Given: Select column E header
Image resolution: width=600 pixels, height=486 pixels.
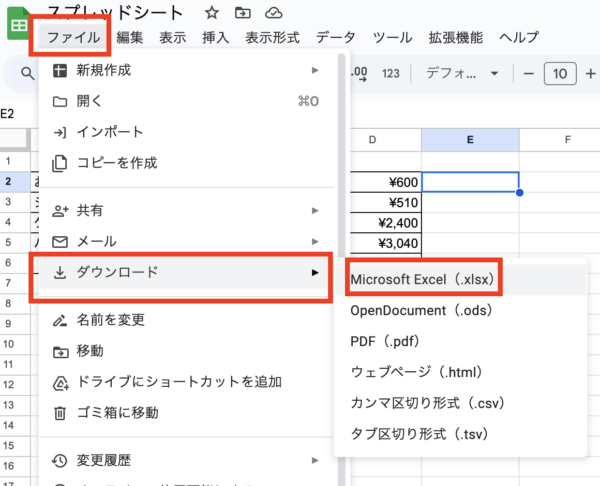Looking at the screenshot, I should point(470,140).
